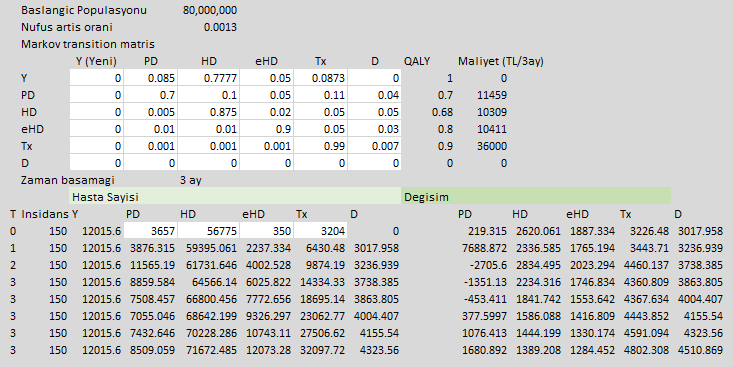Edit Y to PD probability cell 0.085
Image resolution: width=733 pixels, height=367 pixels.
151,78
